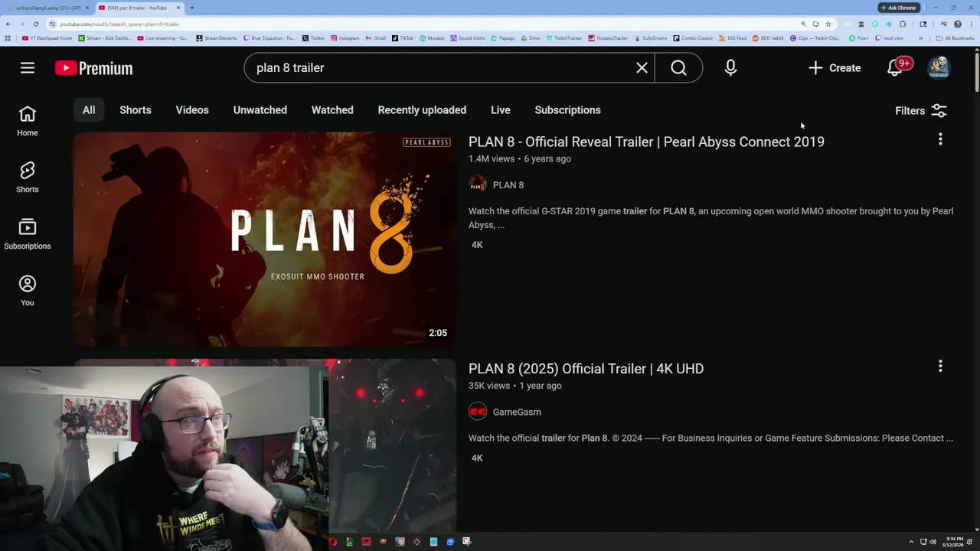
Task: Open the 'PLAN 8 - Official Reveal Trailer' title
Action: (x=646, y=142)
